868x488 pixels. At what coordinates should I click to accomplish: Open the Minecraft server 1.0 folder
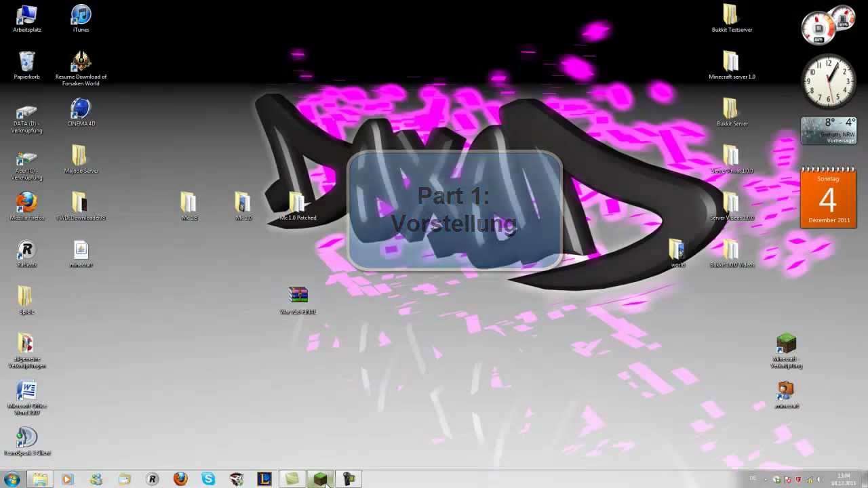[x=731, y=65]
